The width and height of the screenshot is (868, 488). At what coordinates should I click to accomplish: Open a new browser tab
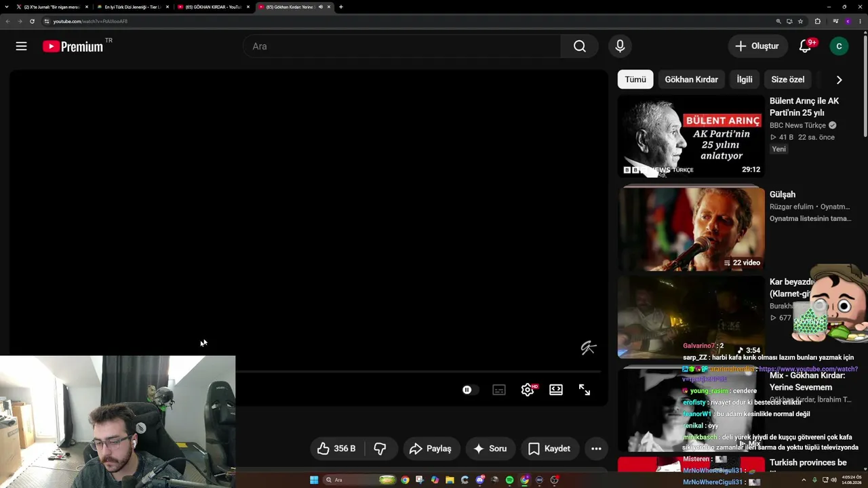(x=340, y=7)
